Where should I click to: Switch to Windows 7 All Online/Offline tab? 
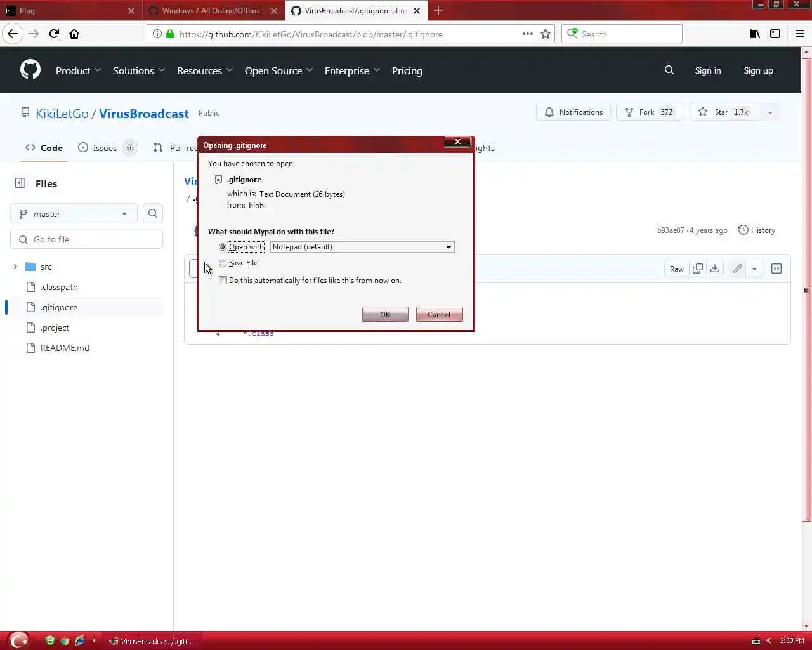click(x=214, y=11)
